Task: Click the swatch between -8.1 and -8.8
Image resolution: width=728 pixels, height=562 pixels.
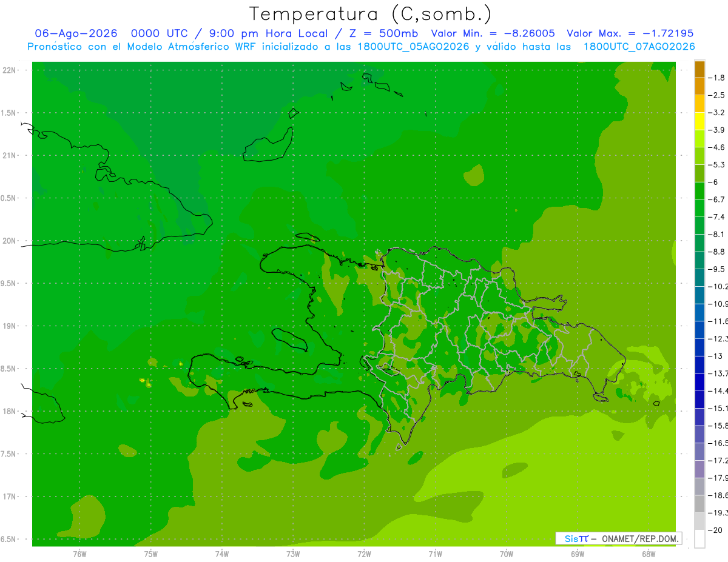Action: coord(699,243)
